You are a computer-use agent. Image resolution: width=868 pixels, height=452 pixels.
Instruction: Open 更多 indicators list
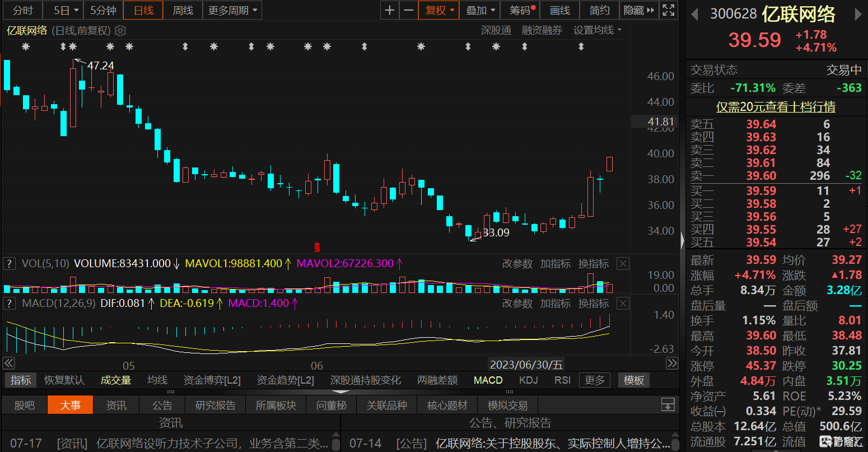pyautogui.click(x=595, y=380)
